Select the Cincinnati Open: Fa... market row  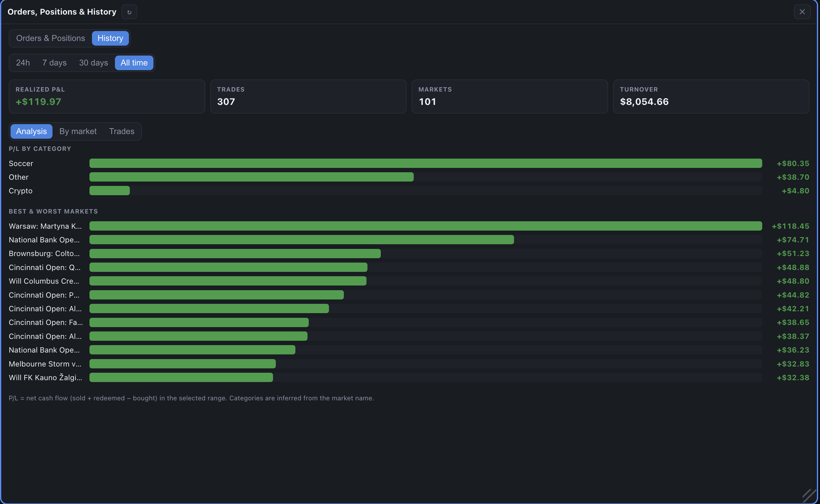tap(409, 322)
